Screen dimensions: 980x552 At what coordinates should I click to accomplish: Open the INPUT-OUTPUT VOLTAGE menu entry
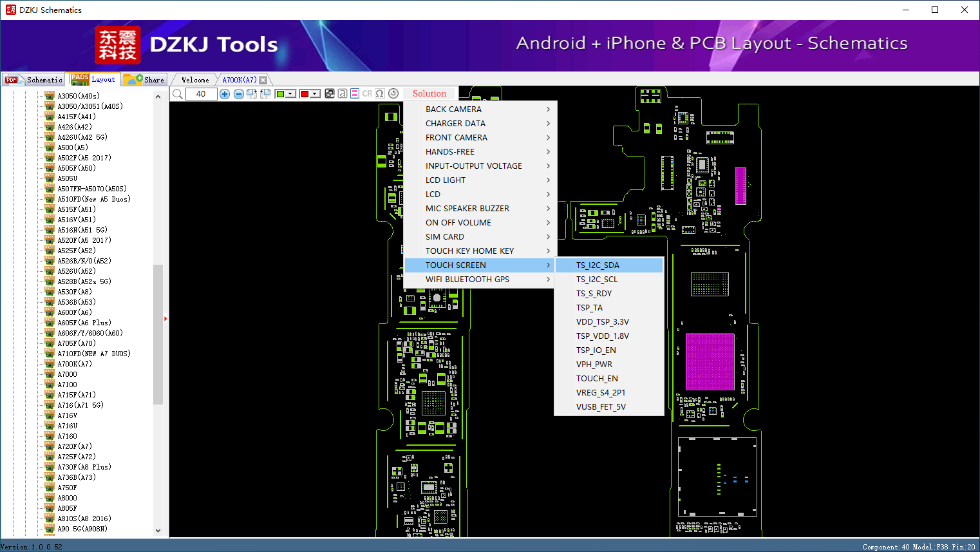click(479, 166)
